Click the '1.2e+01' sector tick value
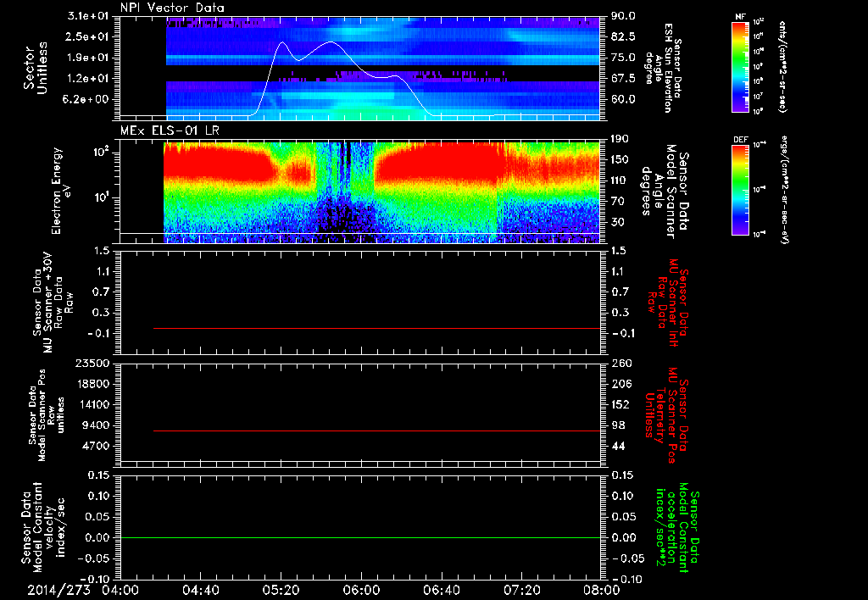The height and width of the screenshot is (600, 868). point(88,79)
